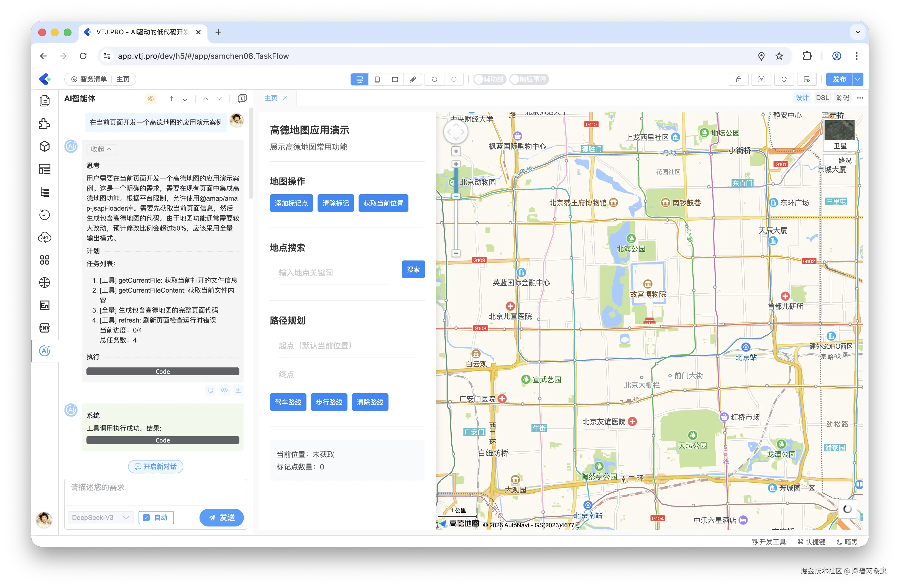900x588 pixels.
Task: Switch to the DSL view tab
Action: (x=822, y=98)
